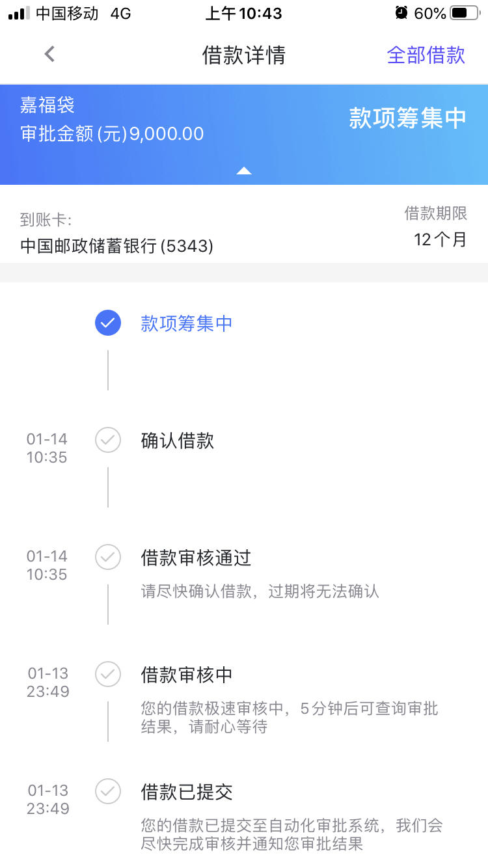The height and width of the screenshot is (868, 488).
Task: Tap the checkmark beside 借款已提交
Action: [108, 791]
